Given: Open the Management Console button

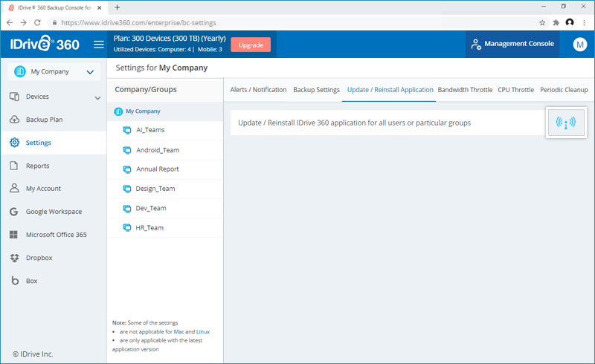Looking at the screenshot, I should [512, 45].
